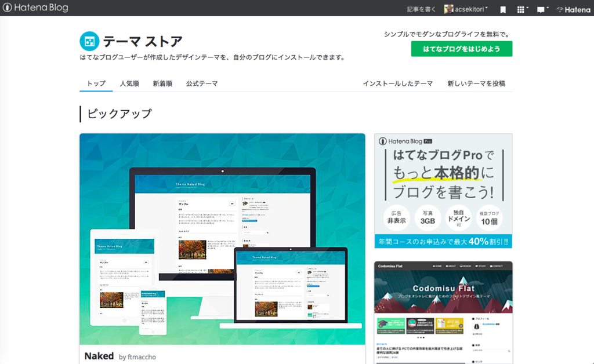
Task: Open the 公式テーマ tab
Action: (x=201, y=83)
